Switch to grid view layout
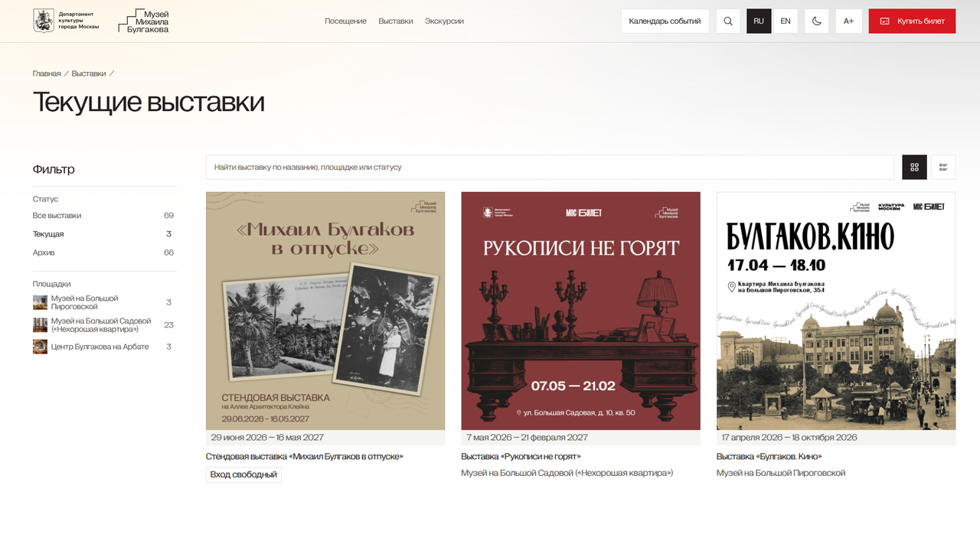Screen dimensions: 980x554 tap(914, 167)
